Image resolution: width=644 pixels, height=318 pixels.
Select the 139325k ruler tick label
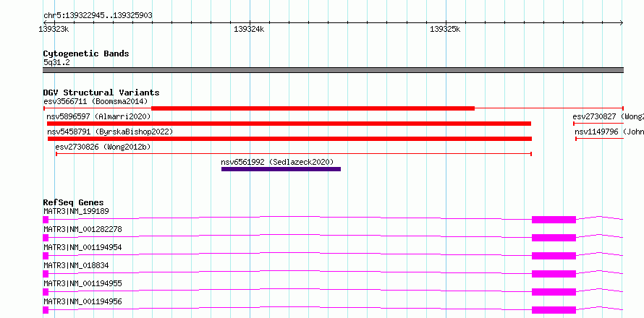[445, 29]
